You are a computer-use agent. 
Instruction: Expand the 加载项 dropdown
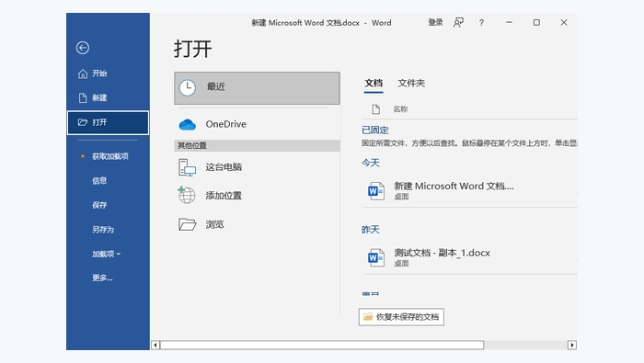(108, 254)
